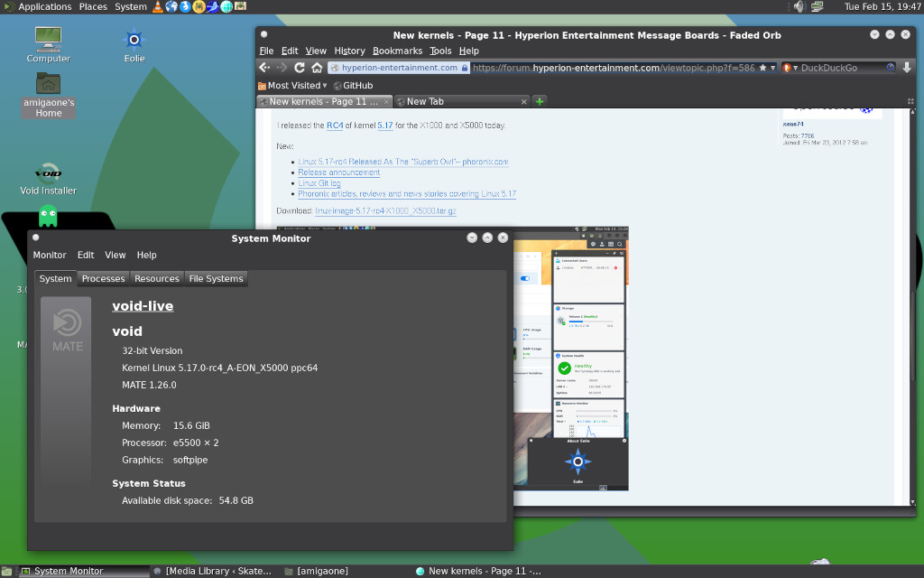This screenshot has height=578, width=924.
Task: Open System Monitor Help menu
Action: pos(147,255)
